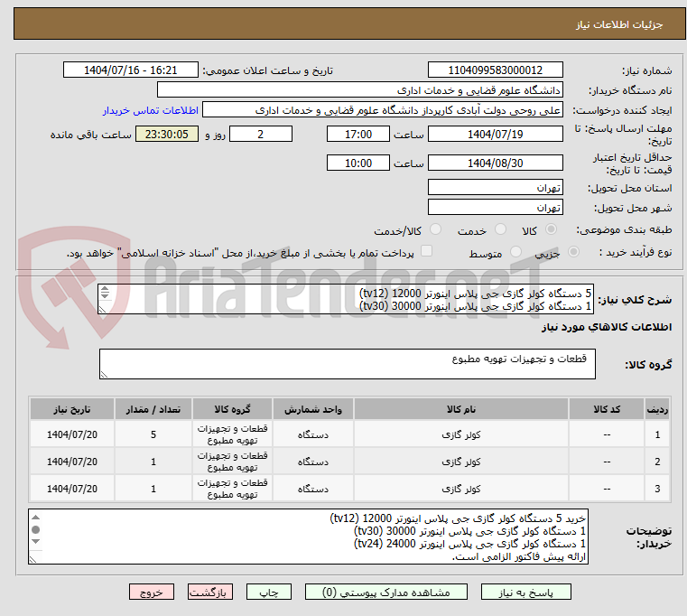Click the شماره نیاز number field
The width and height of the screenshot is (687, 616).
(x=495, y=70)
